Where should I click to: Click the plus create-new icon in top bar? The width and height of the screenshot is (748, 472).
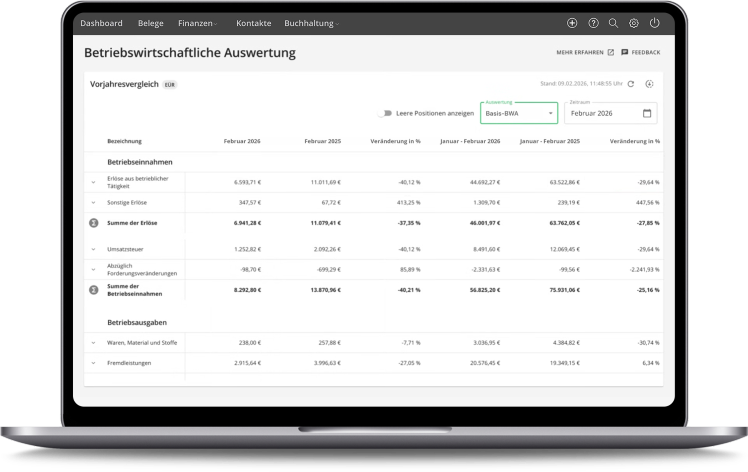coord(572,23)
